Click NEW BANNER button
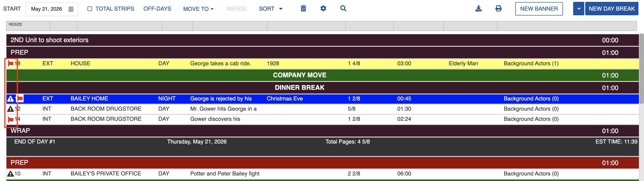The height and width of the screenshot is (181, 644). click(539, 9)
